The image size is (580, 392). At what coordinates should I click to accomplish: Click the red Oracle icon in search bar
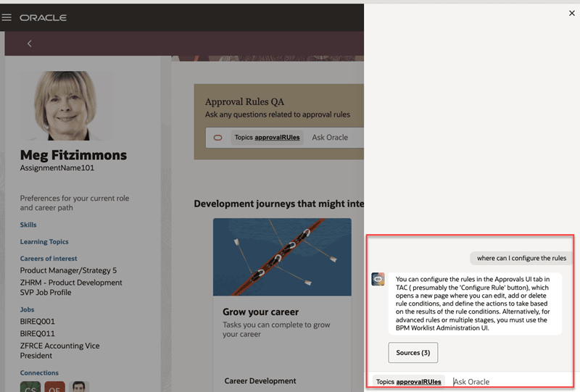click(218, 138)
